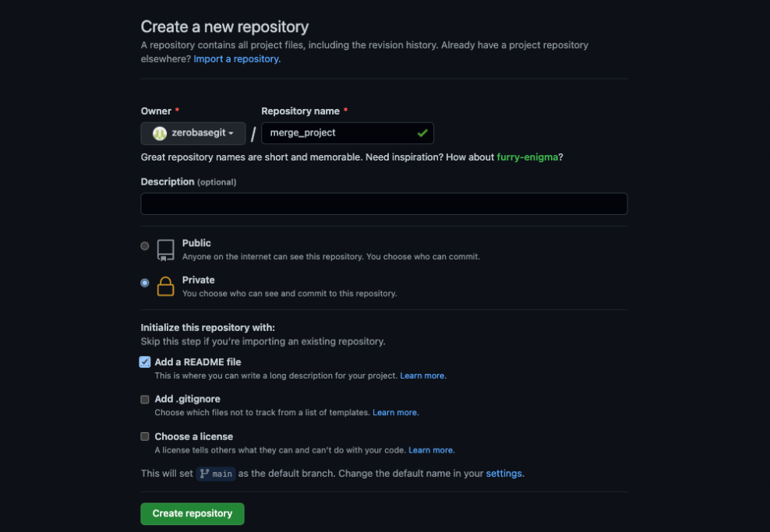Open Learn more link for README file
The height and width of the screenshot is (532, 770).
(x=422, y=375)
